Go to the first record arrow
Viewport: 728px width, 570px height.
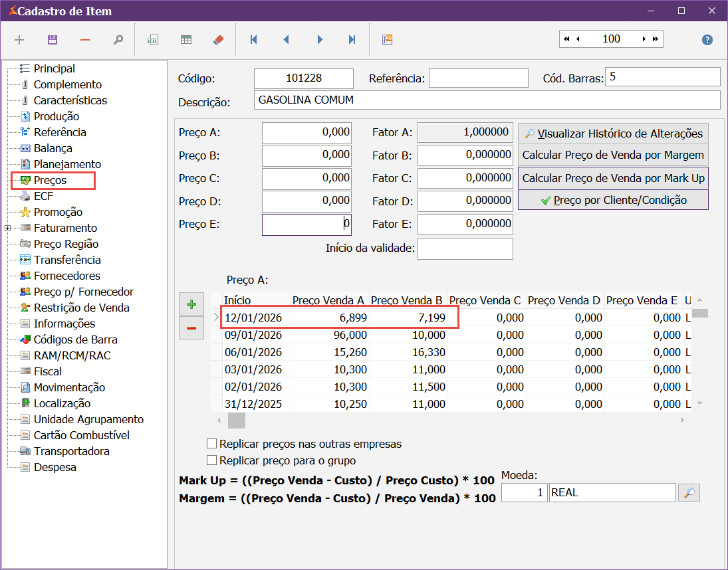click(x=253, y=40)
